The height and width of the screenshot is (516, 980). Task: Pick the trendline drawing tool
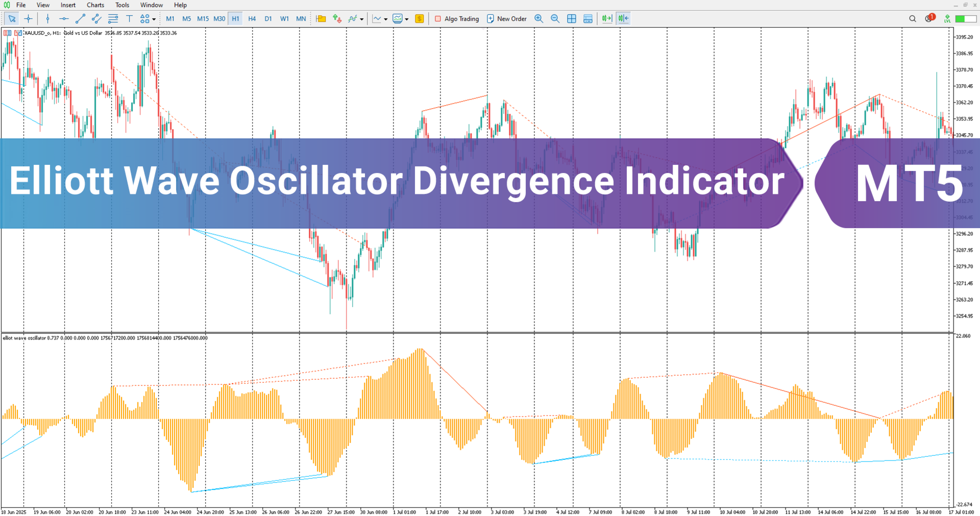pyautogui.click(x=80, y=19)
